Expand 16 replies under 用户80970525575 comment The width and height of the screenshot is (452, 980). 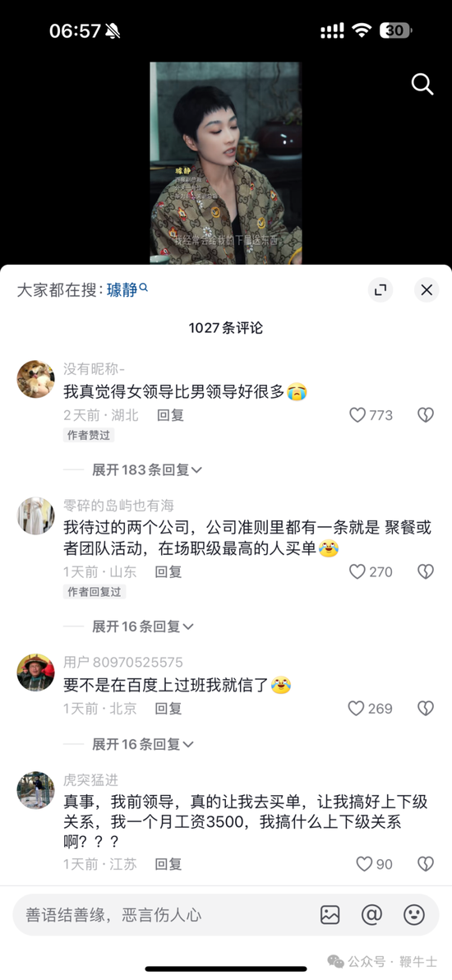(x=143, y=744)
